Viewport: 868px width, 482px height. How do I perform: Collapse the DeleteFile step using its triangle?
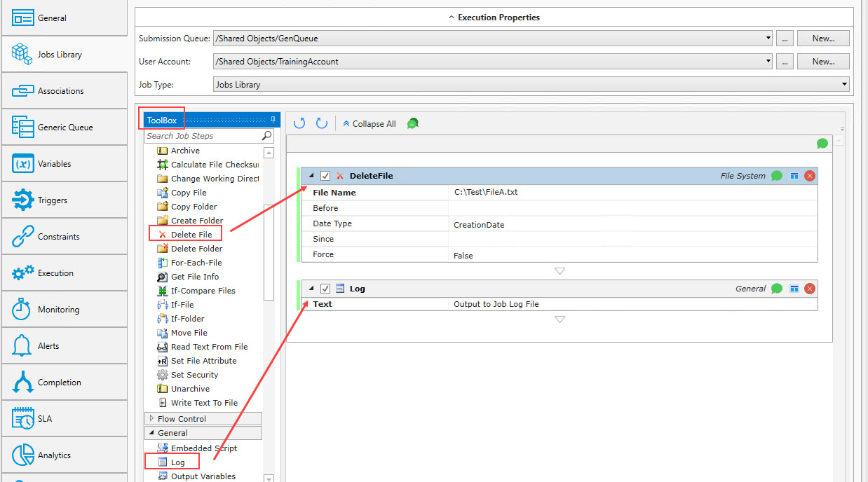[x=311, y=176]
